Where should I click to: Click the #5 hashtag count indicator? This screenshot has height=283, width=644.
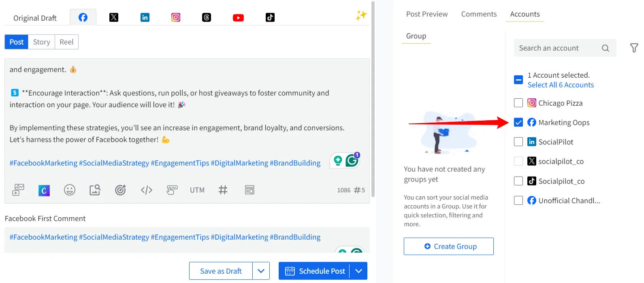tap(360, 190)
